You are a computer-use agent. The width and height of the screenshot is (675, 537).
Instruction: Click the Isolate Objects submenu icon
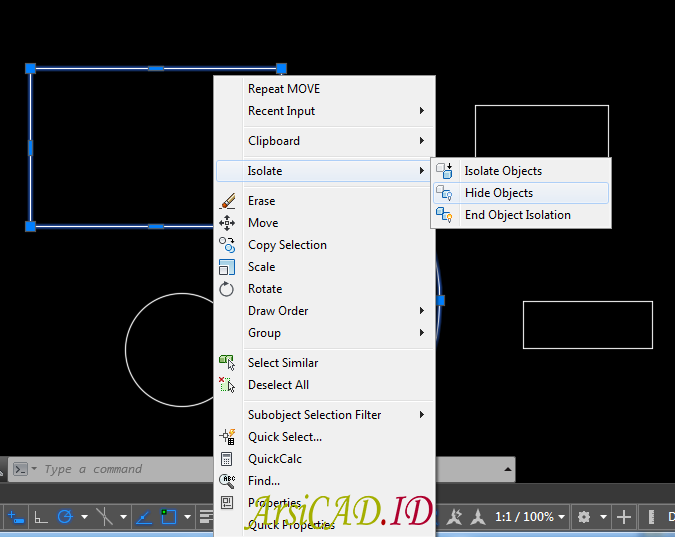point(444,171)
